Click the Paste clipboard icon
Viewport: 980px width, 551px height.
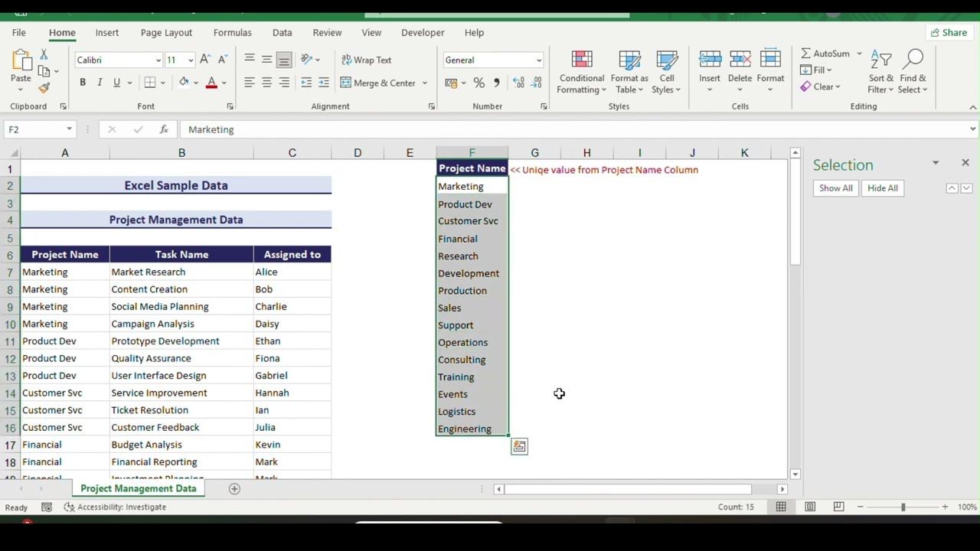pos(21,60)
